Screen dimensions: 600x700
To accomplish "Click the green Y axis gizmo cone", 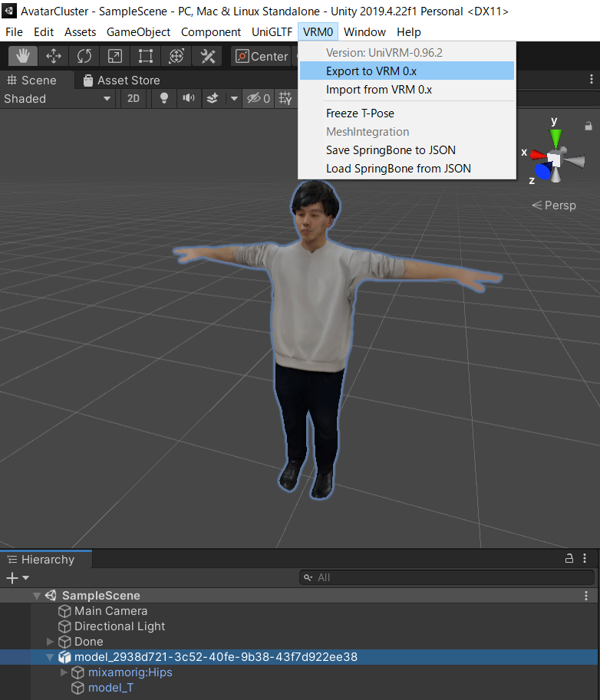I will 555,139.
